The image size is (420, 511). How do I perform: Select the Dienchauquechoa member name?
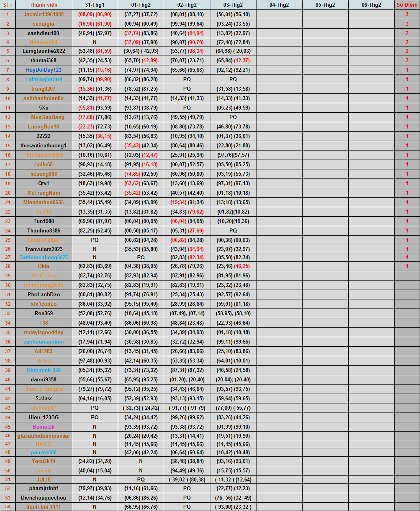43,498
